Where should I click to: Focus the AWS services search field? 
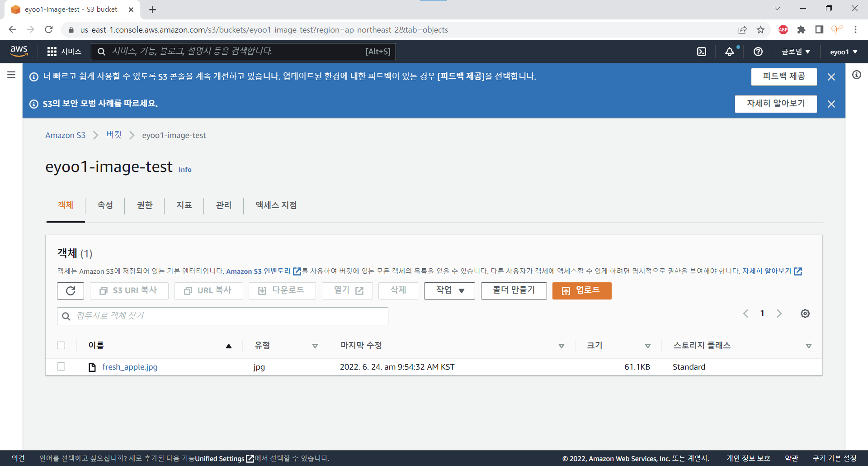tap(244, 52)
